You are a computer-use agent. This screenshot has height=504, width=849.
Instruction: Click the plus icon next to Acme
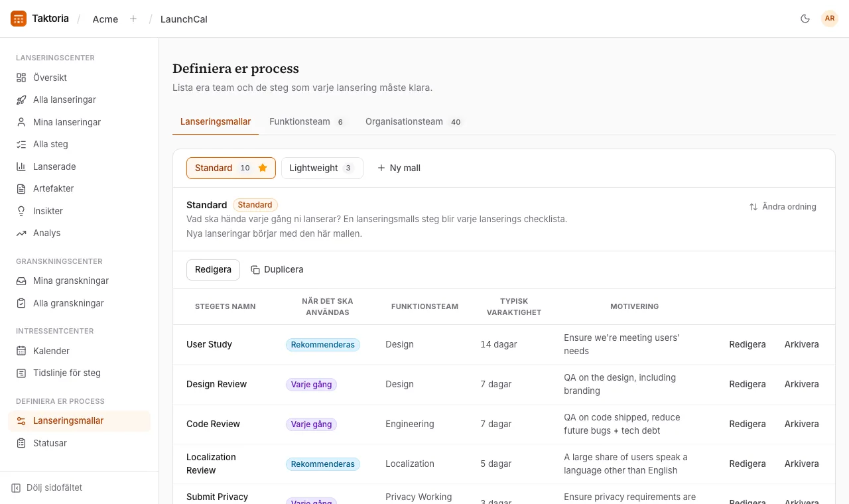pos(133,19)
